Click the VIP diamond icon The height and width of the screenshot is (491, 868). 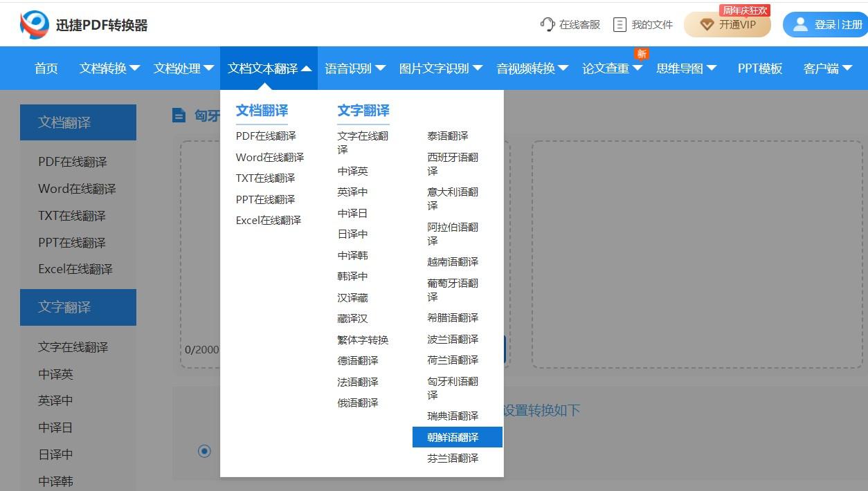[707, 25]
